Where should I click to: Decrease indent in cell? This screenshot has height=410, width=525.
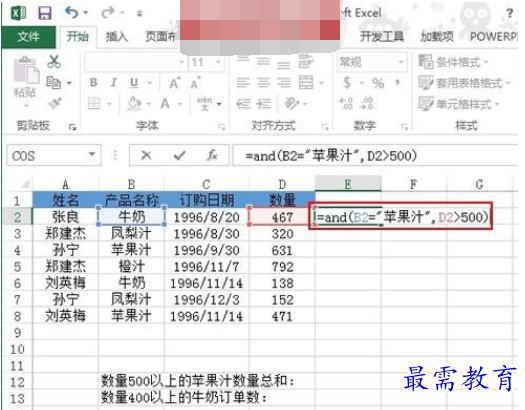click(x=243, y=104)
